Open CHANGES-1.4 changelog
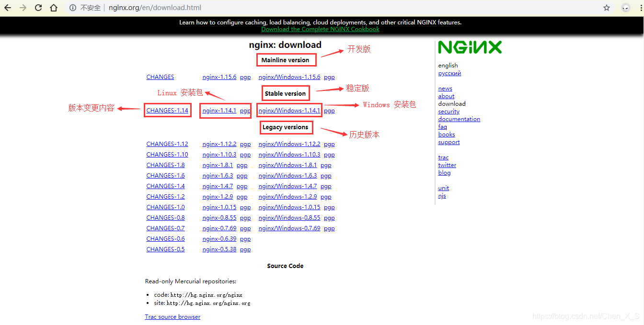The width and height of the screenshot is (644, 325). click(165, 186)
